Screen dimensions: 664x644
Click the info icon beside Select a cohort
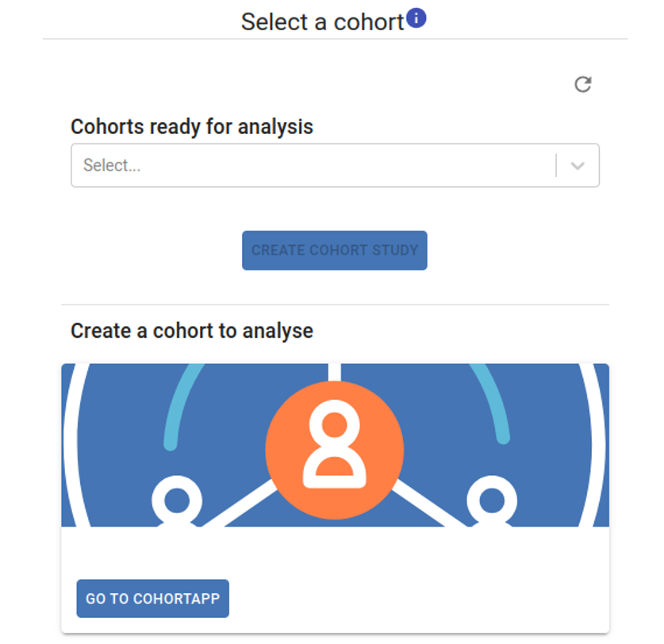pyautogui.click(x=416, y=17)
